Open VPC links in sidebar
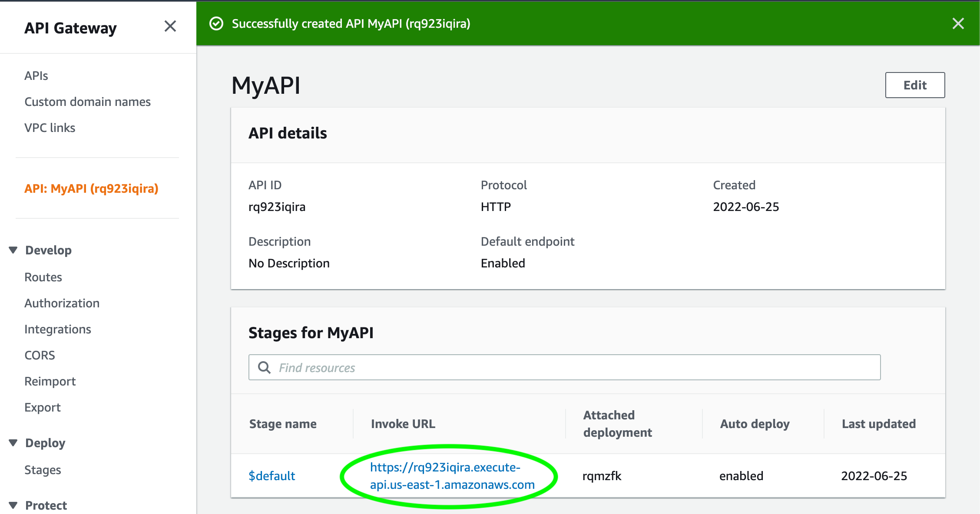This screenshot has width=980, height=514. tap(50, 128)
